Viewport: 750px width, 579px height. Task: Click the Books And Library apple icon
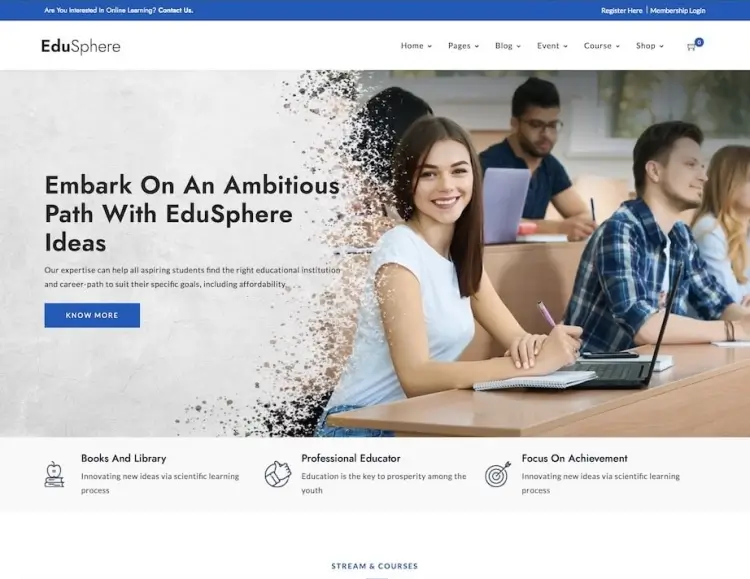tap(54, 475)
